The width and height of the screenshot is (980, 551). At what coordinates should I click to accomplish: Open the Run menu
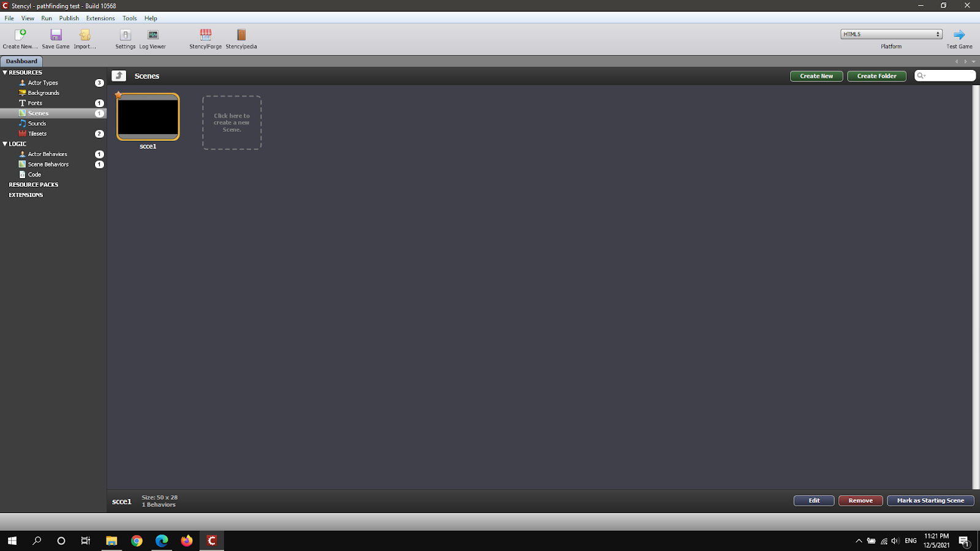tap(47, 18)
